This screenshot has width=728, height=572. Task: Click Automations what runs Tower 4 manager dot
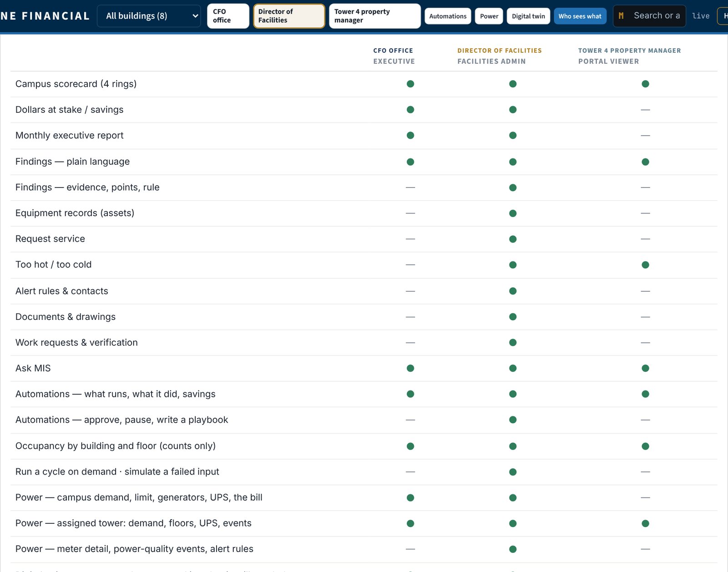pyautogui.click(x=645, y=394)
